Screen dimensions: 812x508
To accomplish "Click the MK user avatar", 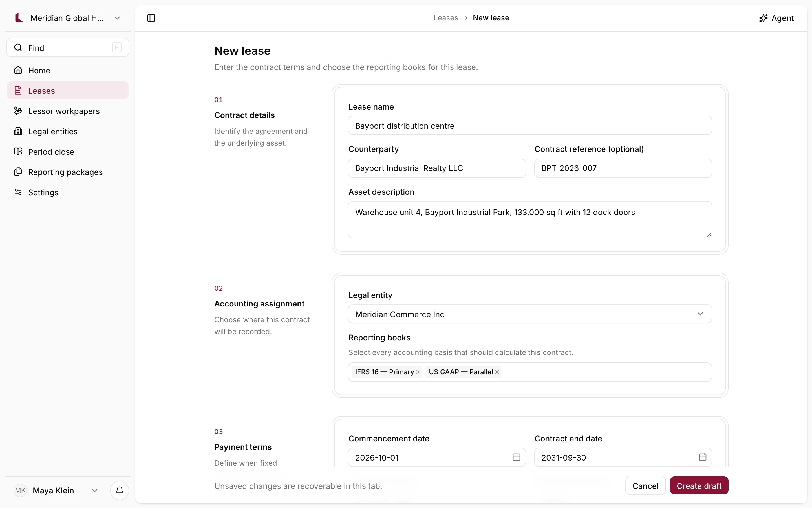I will click(x=20, y=490).
